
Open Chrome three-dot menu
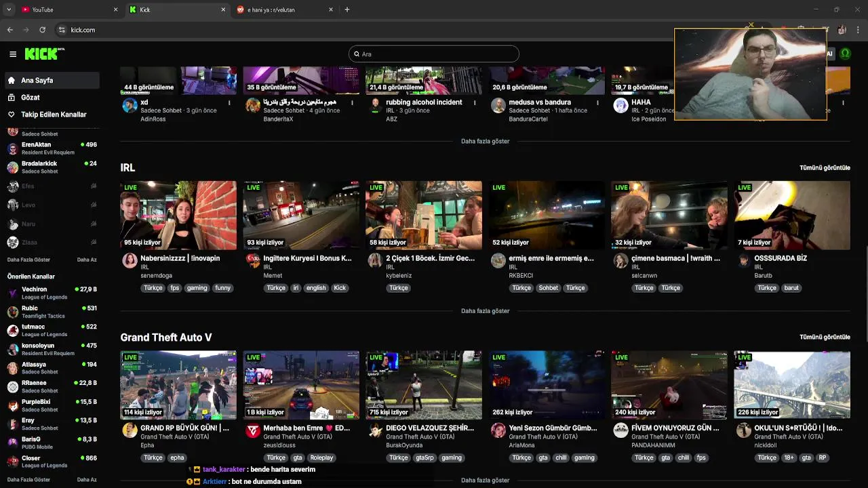[859, 30]
